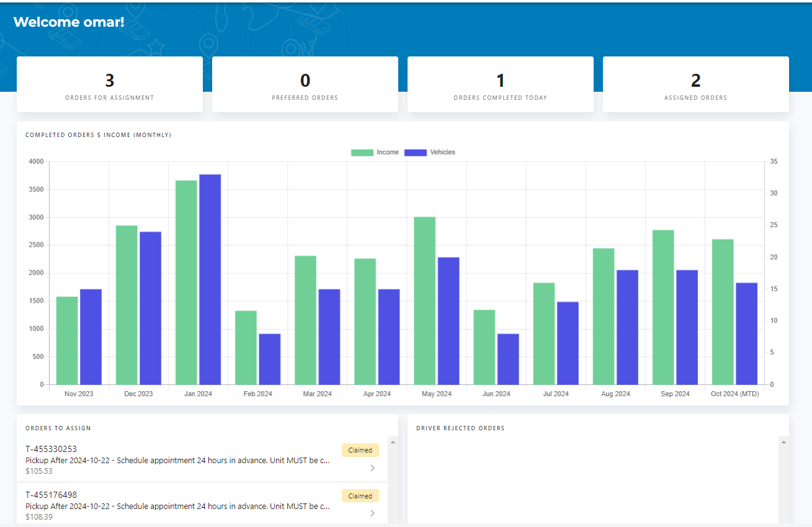Viewport: 812px width, 527px height.
Task: Select order number T-455176498
Action: click(x=51, y=495)
